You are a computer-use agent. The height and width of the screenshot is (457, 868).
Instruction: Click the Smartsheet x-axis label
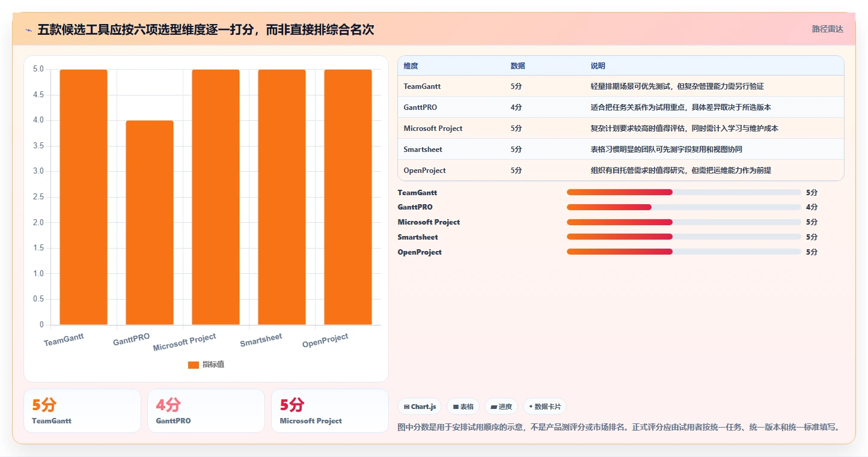pyautogui.click(x=261, y=340)
